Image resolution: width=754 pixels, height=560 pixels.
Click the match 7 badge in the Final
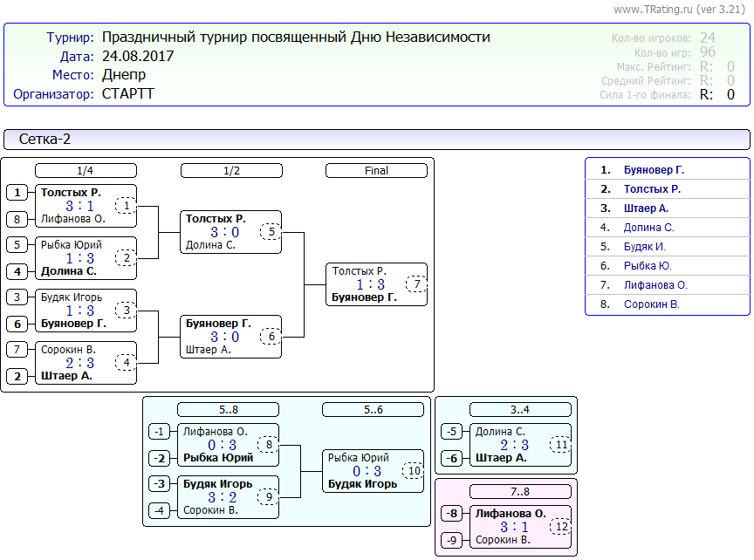417,284
